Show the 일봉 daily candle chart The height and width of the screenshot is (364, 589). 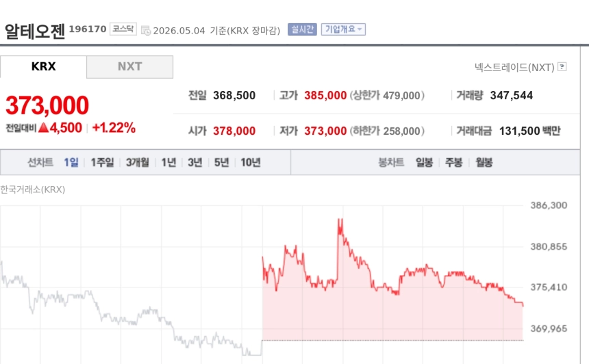(x=424, y=162)
